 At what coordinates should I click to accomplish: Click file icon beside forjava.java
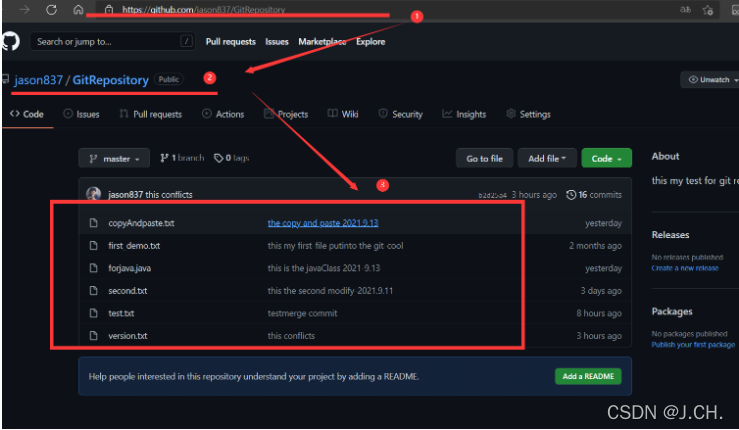point(93,268)
